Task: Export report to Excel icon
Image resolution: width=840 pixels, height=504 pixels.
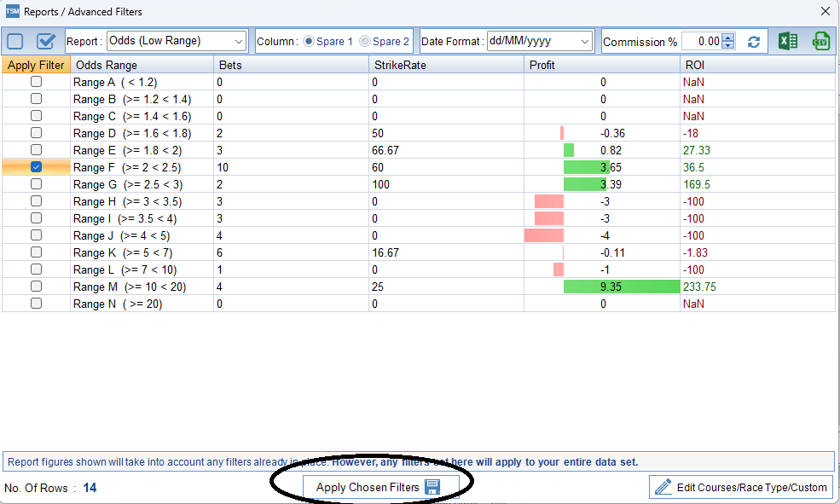Action: coord(788,41)
